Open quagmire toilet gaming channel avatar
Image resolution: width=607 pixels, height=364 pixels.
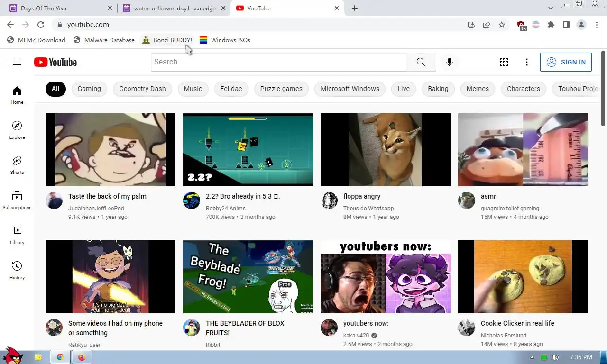(x=467, y=200)
